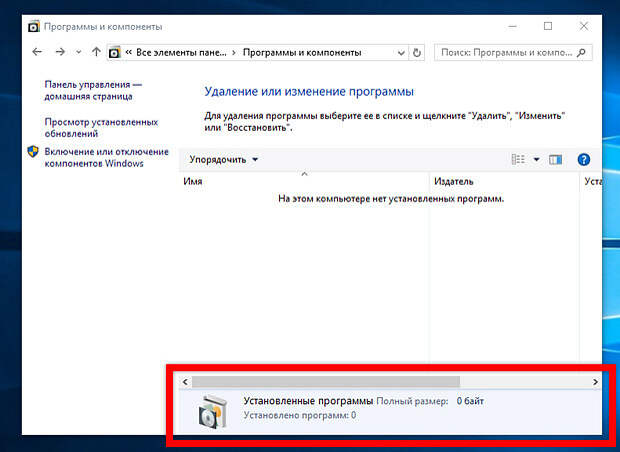
Task: Click 'Установленные программы' text in details pane
Action: point(308,401)
